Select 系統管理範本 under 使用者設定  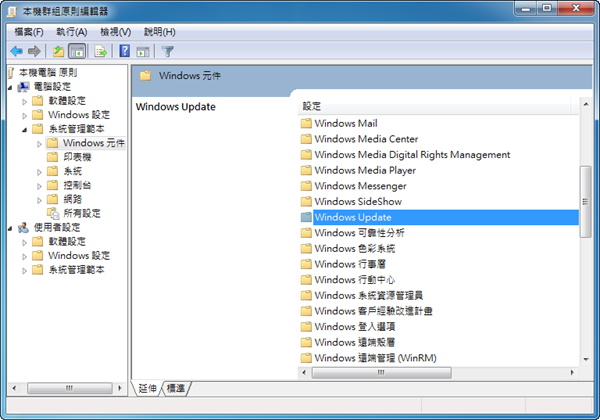(x=76, y=270)
